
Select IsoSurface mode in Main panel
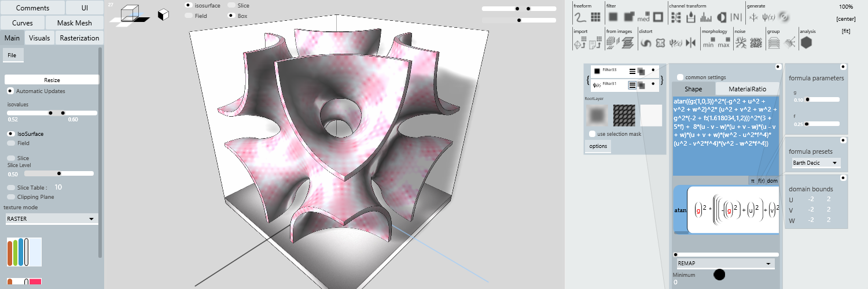point(10,134)
